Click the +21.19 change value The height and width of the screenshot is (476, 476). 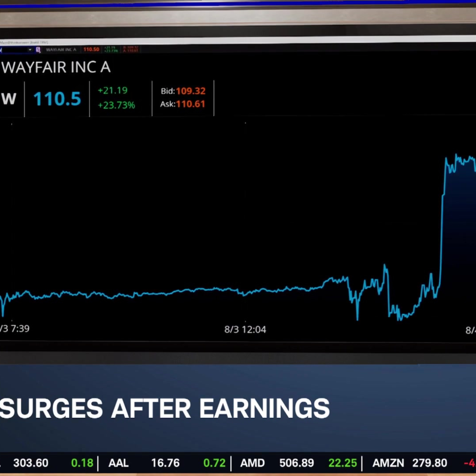(x=113, y=90)
